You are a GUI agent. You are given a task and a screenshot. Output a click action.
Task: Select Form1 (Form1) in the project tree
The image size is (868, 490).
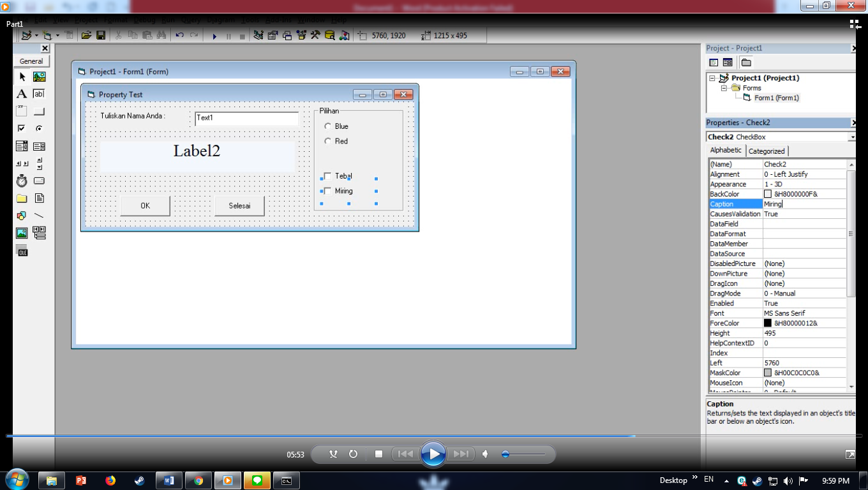click(x=776, y=98)
